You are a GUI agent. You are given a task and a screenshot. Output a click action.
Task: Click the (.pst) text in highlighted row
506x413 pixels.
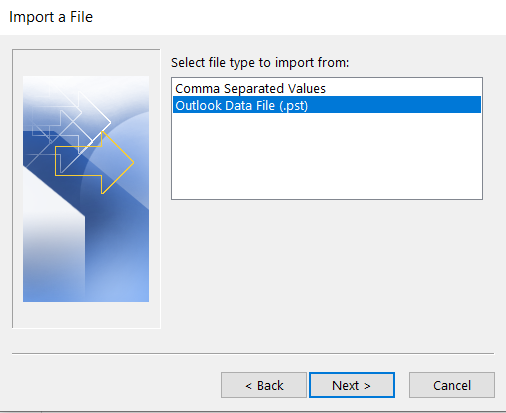tap(293, 106)
